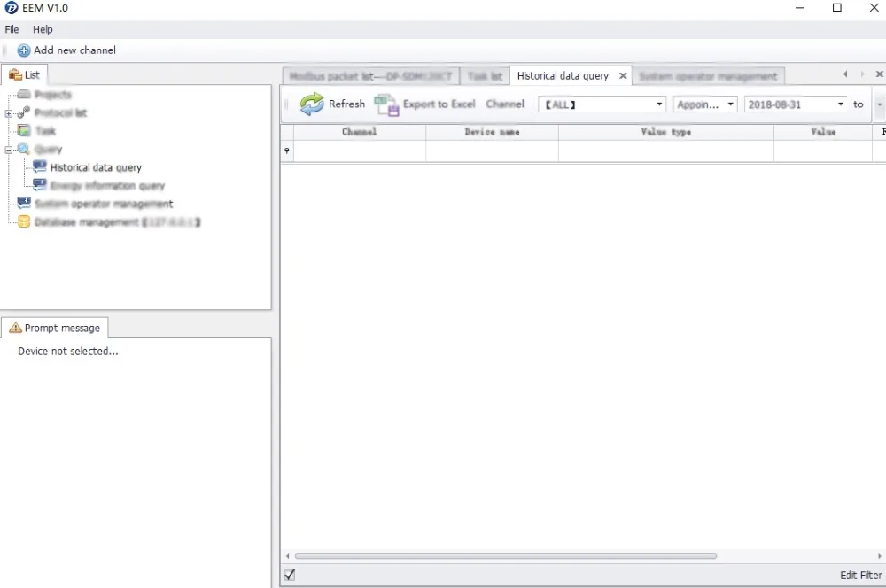Open the File menu
Screen dimensions: 886x588
(x=12, y=29)
